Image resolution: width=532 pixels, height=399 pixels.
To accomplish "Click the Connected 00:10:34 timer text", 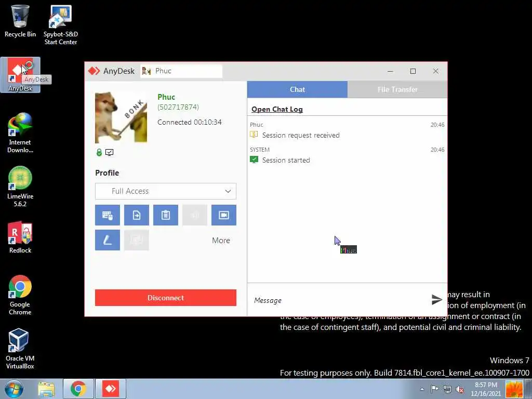I will [189, 122].
